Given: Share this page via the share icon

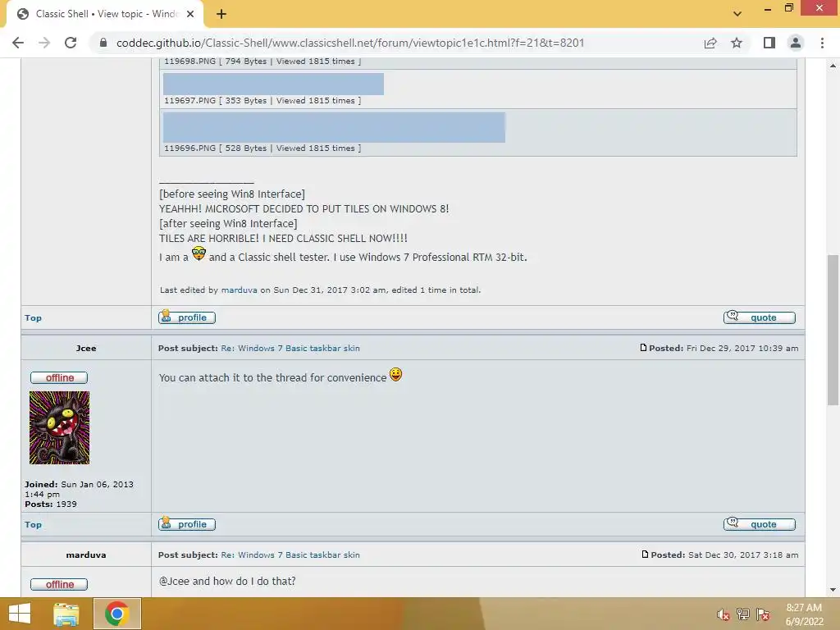Looking at the screenshot, I should pyautogui.click(x=710, y=43).
